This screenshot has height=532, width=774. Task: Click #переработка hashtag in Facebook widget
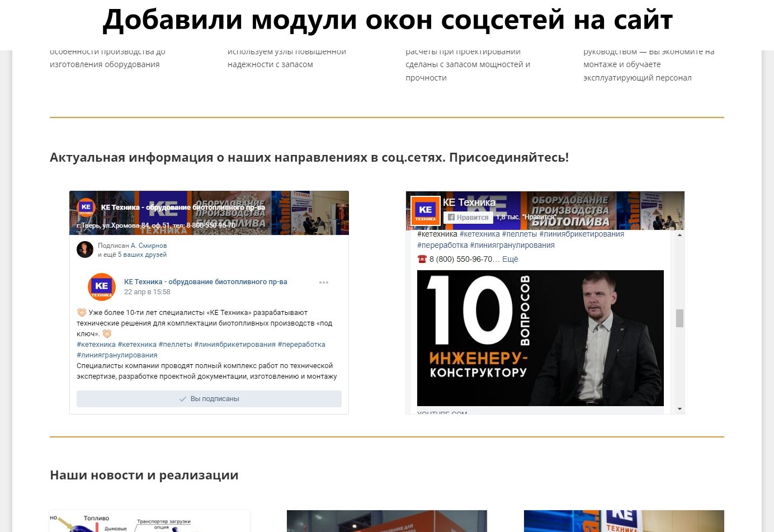pos(442,245)
